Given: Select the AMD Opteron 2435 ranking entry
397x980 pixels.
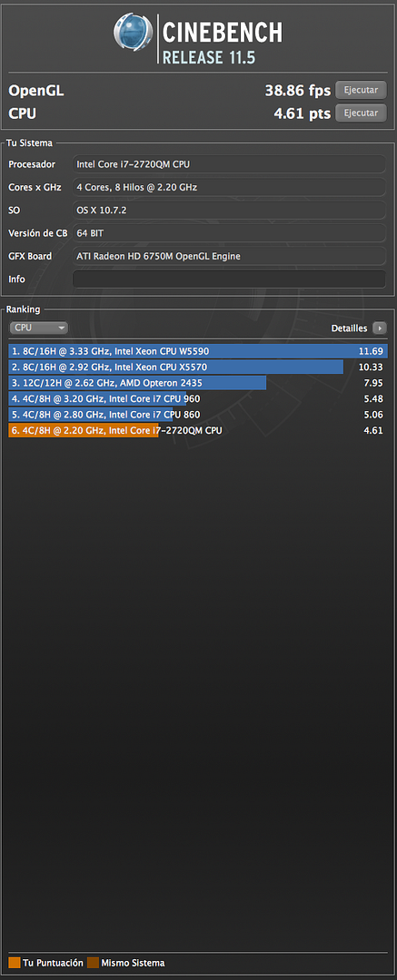Looking at the screenshot, I should pos(198,383).
